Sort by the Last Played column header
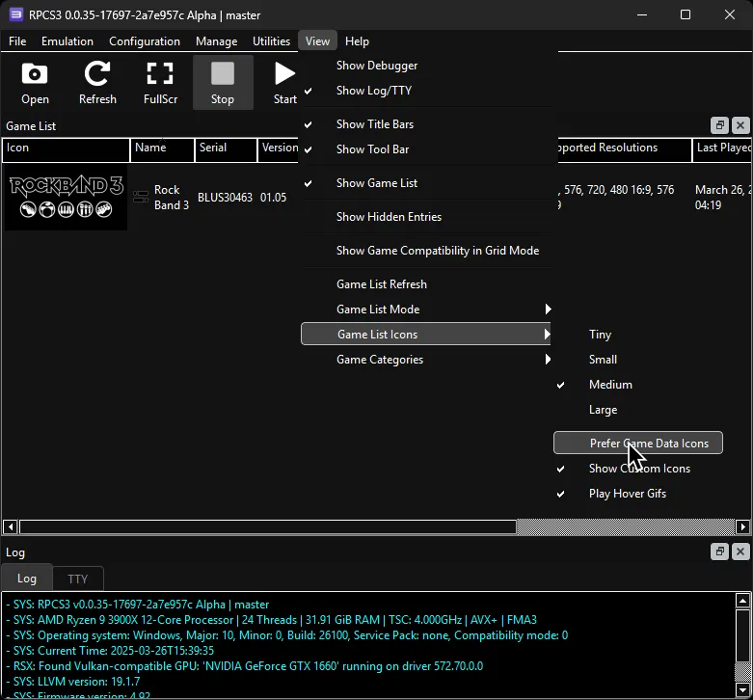 tap(722, 150)
